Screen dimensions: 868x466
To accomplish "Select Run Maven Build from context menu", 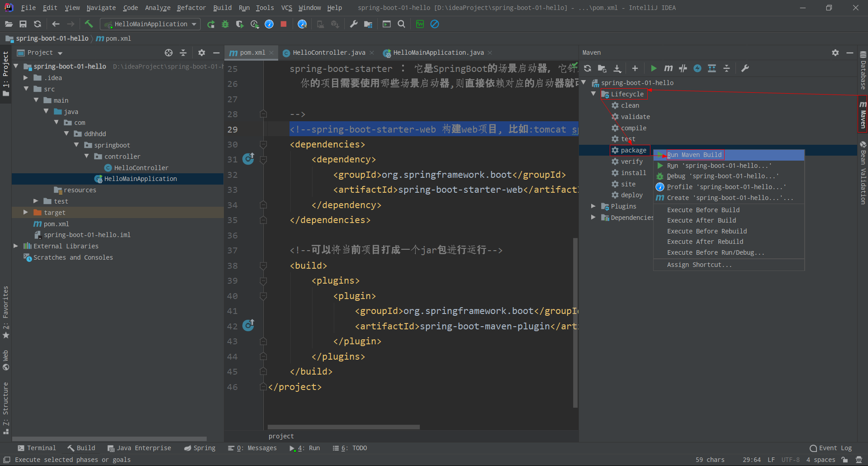I will click(694, 155).
